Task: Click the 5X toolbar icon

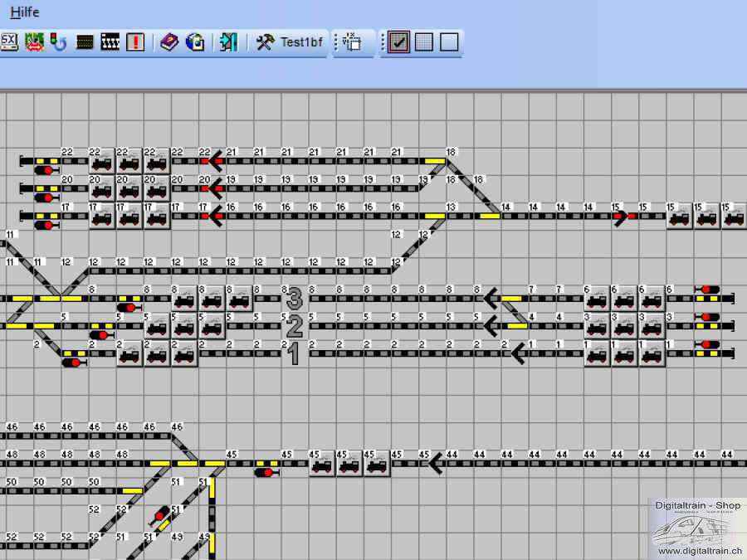Action: pos(9,42)
